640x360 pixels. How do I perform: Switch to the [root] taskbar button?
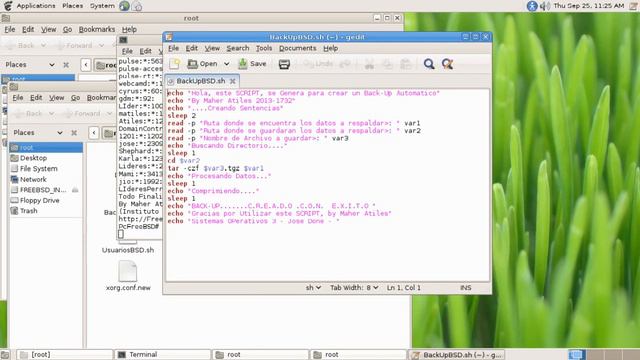point(64,355)
